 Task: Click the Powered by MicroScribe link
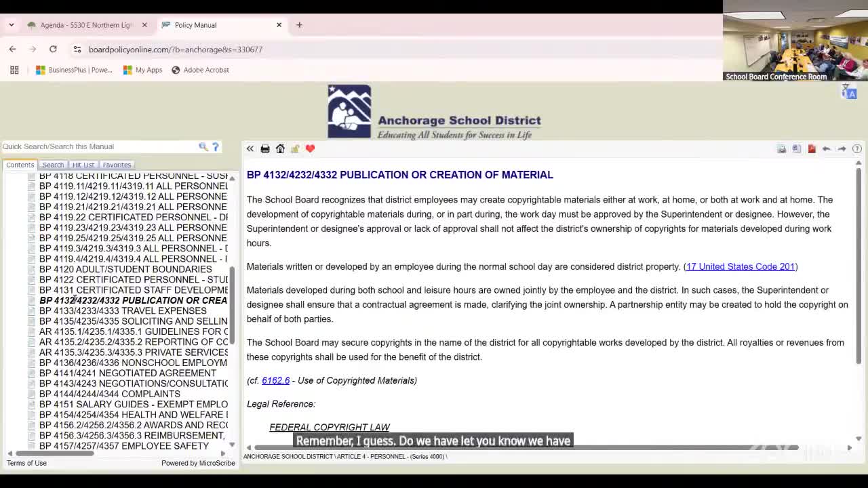198,463
